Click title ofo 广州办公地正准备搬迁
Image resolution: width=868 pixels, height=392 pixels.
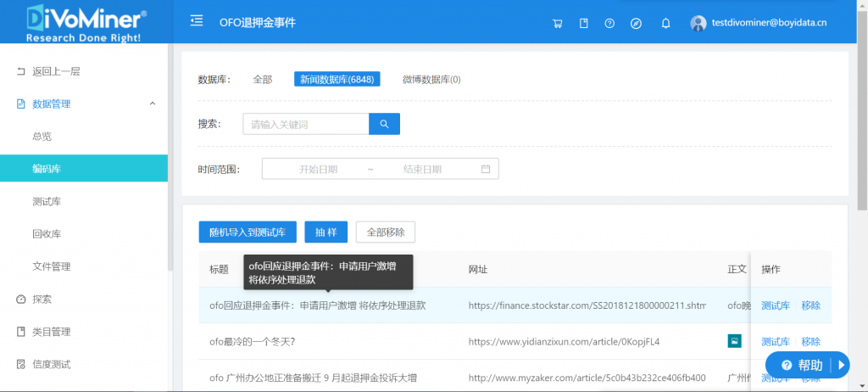314,378
